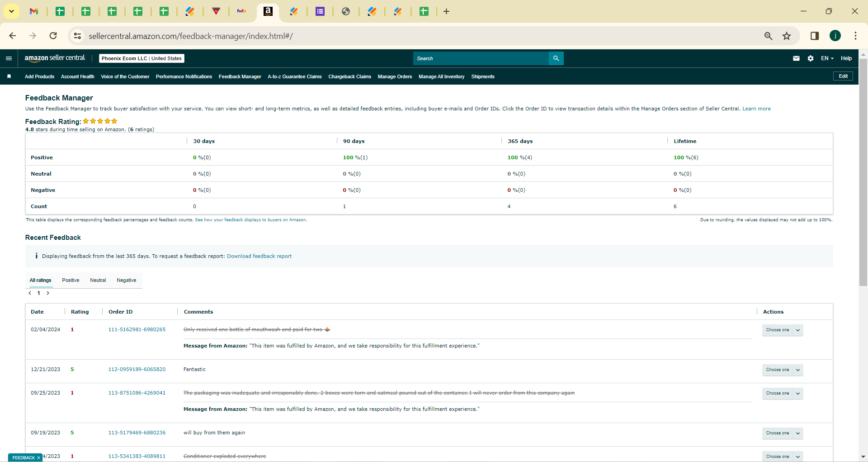Viewport: 868px width, 462px height.
Task: Open the Seller Central messages envelope
Action: tap(796, 58)
